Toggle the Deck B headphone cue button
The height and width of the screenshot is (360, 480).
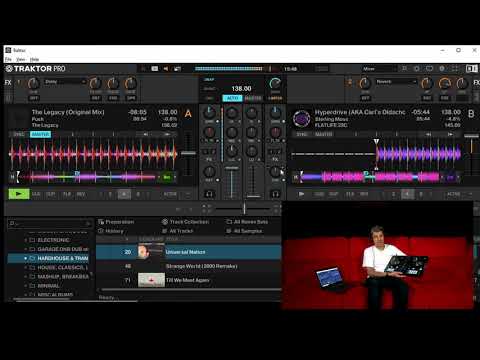275,194
